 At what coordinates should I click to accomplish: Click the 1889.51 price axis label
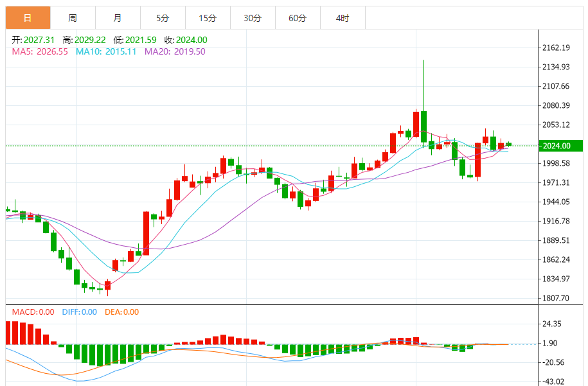coord(556,240)
